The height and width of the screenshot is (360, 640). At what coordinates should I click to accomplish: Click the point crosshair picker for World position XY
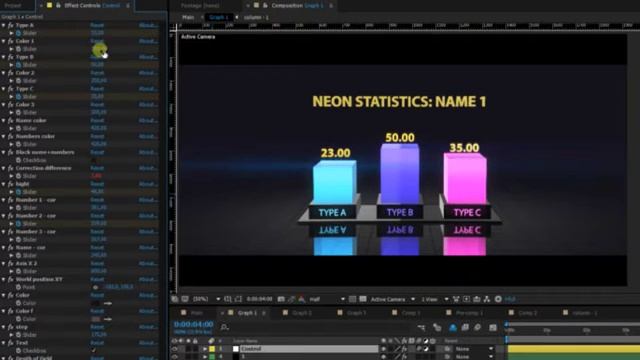(96, 287)
